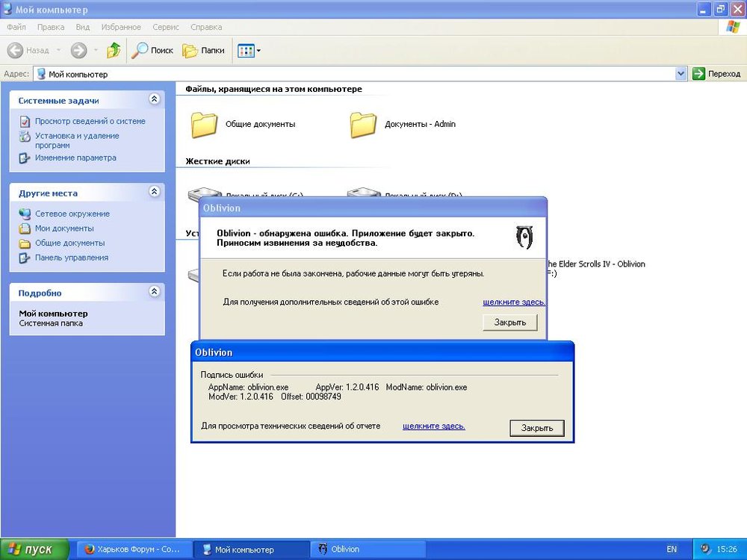Click the Oblivion logo icon in error dialog

pos(524,237)
